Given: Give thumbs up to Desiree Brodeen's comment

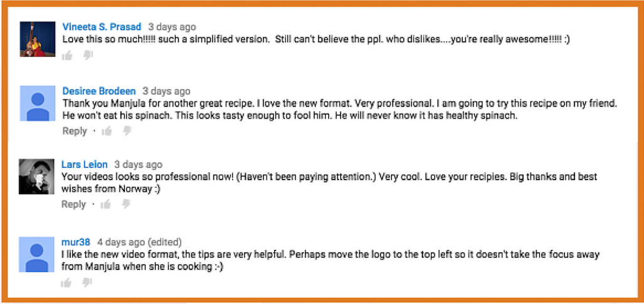Looking at the screenshot, I should coord(107,131).
